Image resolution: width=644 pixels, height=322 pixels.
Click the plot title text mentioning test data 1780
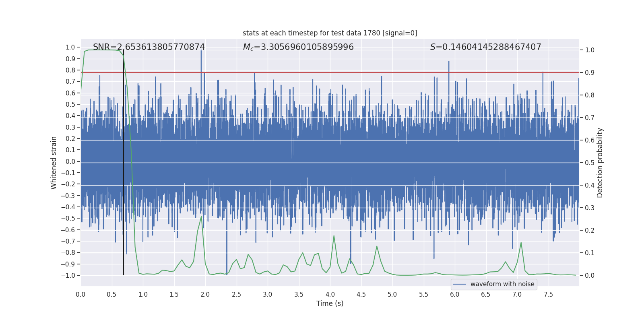pyautogui.click(x=330, y=33)
